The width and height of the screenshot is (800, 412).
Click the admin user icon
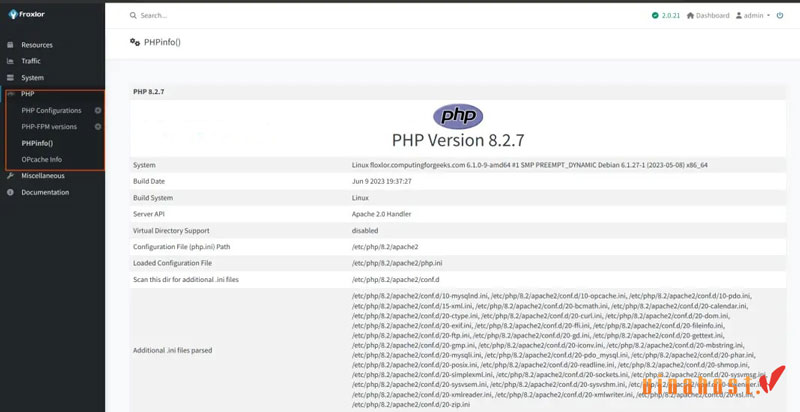[x=739, y=15]
